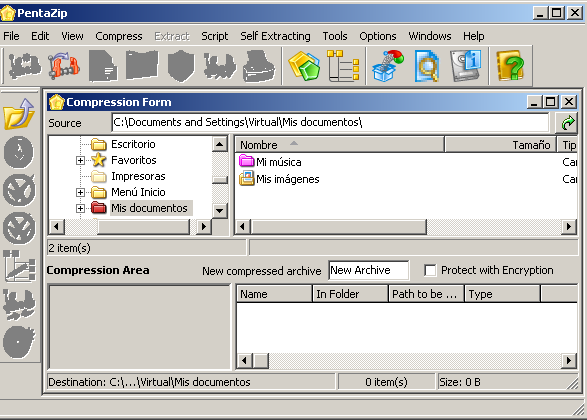The height and width of the screenshot is (420, 587).
Task: Enable Protect with Encryption checkbox
Action: click(x=430, y=270)
